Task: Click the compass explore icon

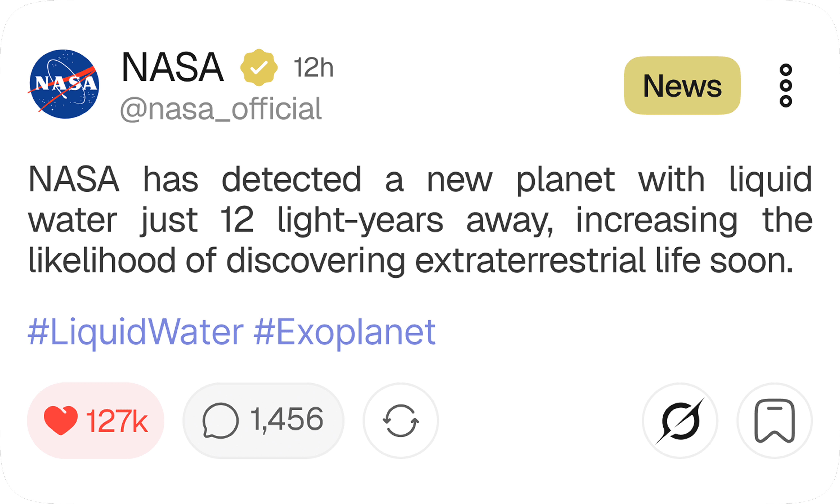Action: (x=680, y=421)
